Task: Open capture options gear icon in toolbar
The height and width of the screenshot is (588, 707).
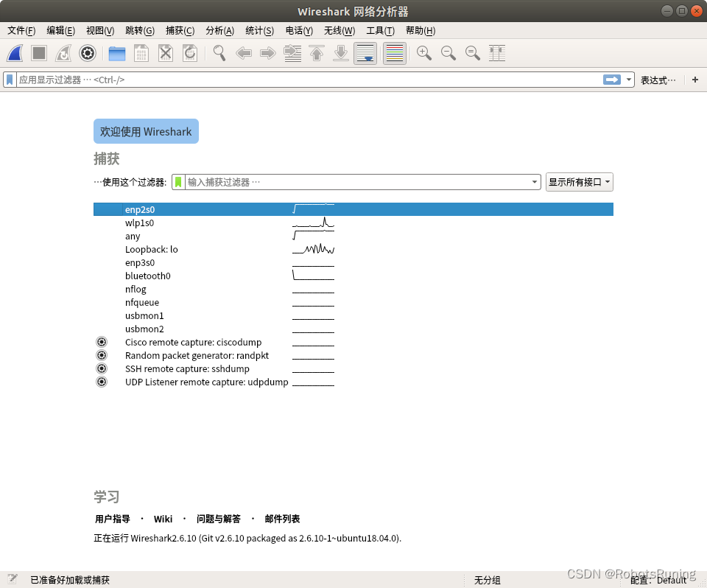Action: tap(88, 53)
